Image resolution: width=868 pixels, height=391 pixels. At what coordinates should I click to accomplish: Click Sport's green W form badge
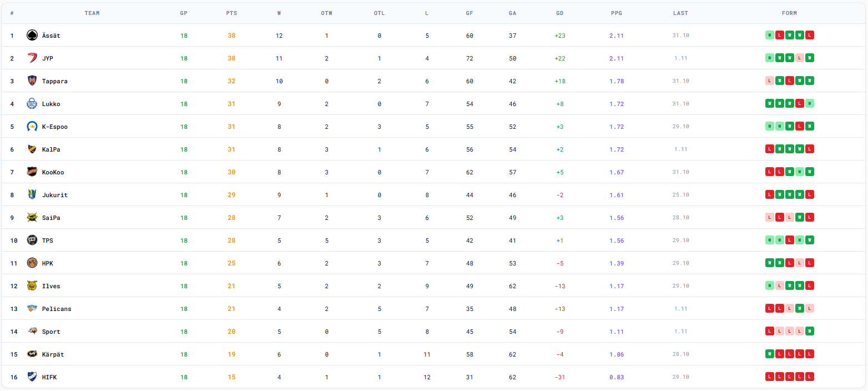tap(810, 331)
